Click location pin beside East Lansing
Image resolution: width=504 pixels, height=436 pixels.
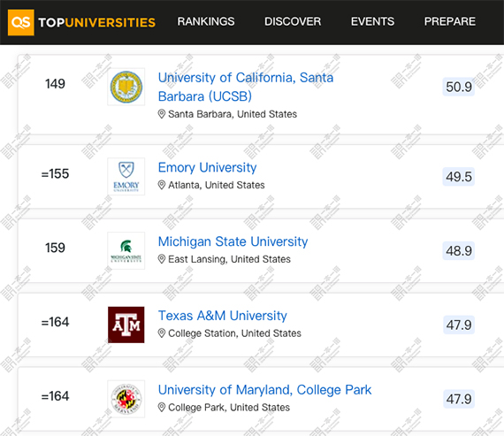point(162,259)
